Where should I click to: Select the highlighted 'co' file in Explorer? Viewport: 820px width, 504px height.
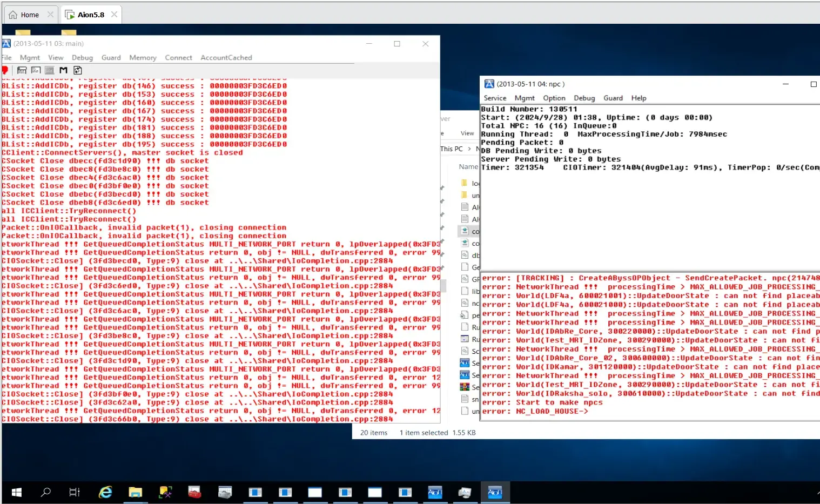pyautogui.click(x=469, y=231)
